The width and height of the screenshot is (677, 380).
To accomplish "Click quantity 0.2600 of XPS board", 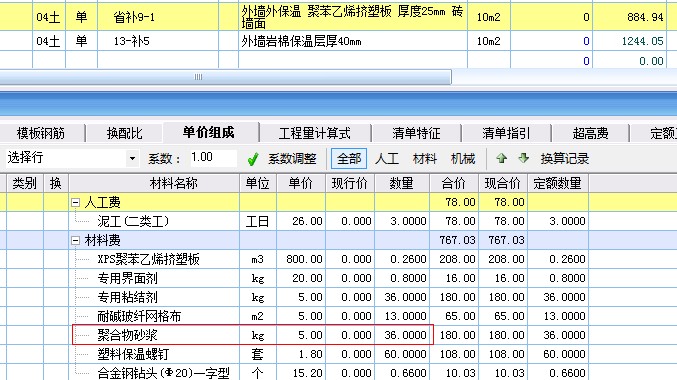I will (402, 259).
